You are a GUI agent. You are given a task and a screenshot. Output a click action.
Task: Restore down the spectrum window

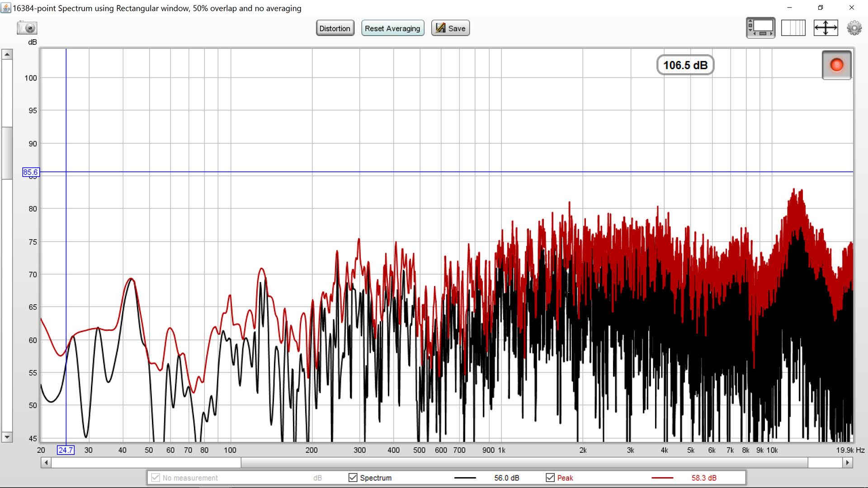[821, 8]
